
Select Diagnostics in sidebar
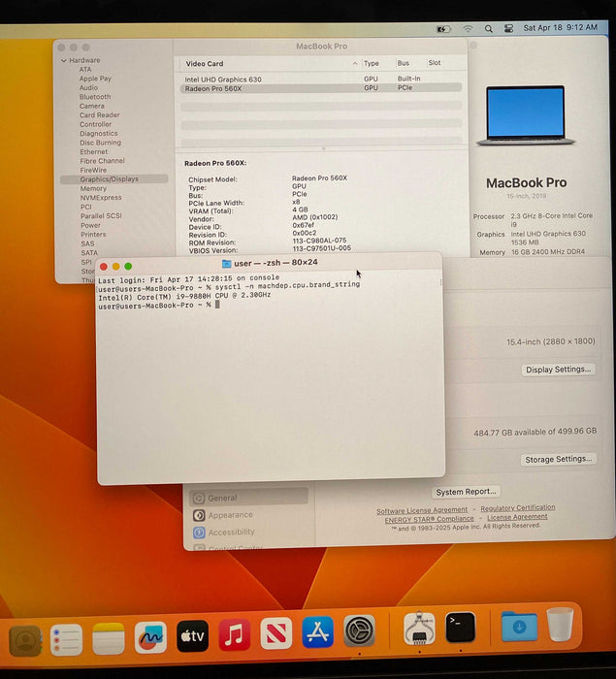tap(98, 133)
